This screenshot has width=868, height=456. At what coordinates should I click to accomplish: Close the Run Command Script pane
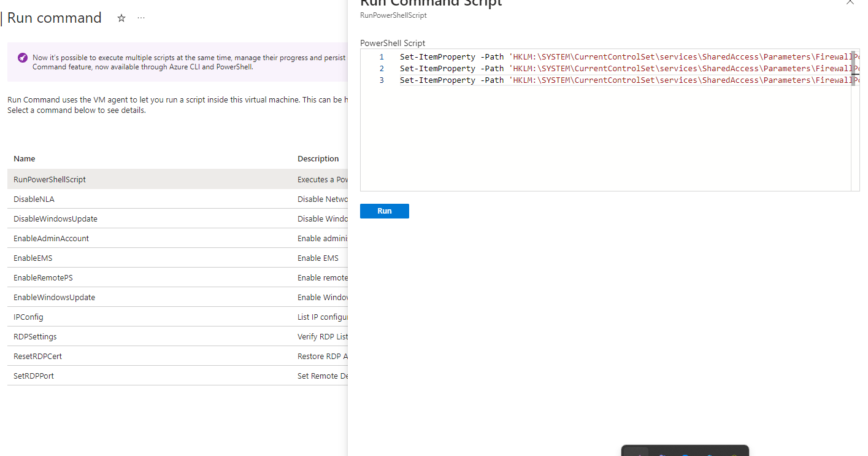[850, 3]
